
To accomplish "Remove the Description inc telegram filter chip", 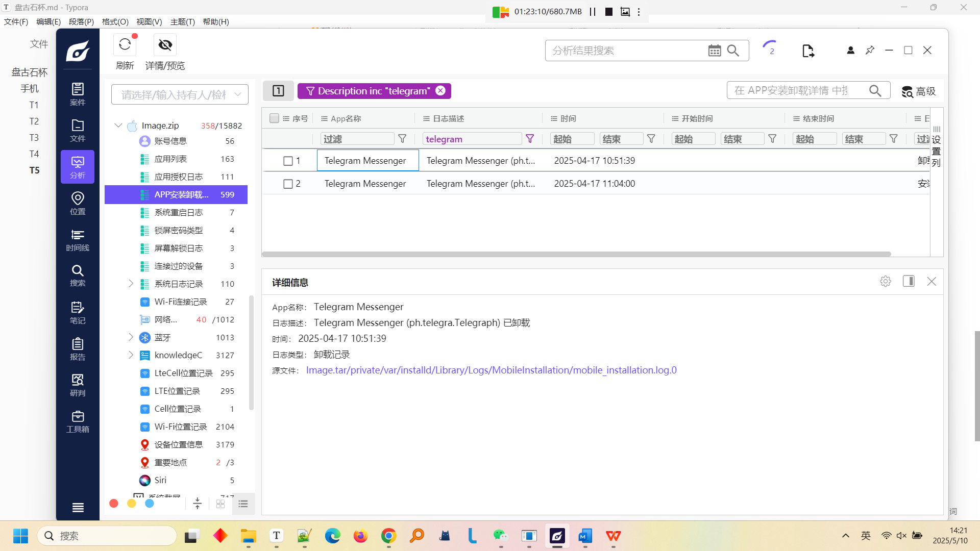I will (440, 91).
